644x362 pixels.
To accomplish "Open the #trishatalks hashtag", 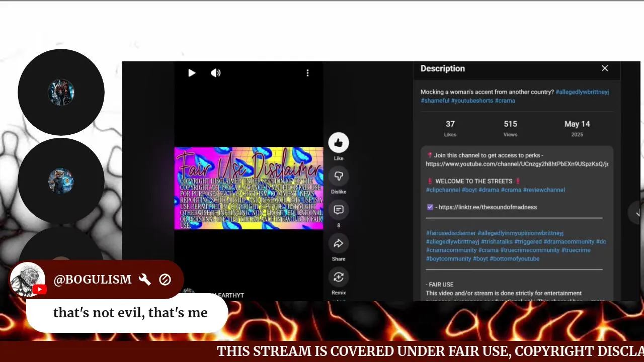I will [497, 242].
